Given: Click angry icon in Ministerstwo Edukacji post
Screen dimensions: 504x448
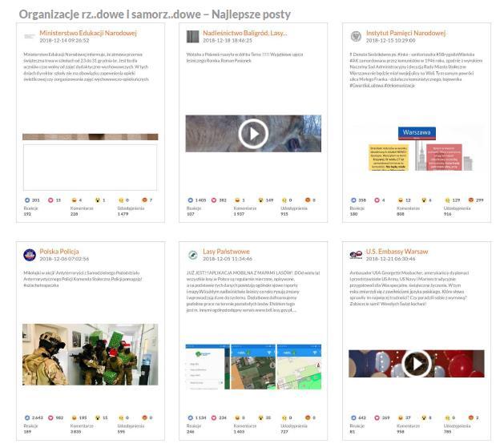Looking at the screenshot, I should 145,200.
